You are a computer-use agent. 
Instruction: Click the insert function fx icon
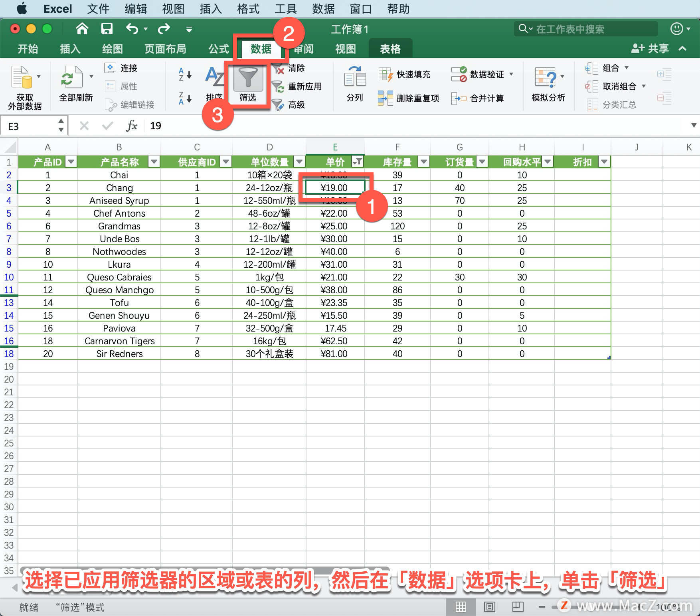[132, 126]
